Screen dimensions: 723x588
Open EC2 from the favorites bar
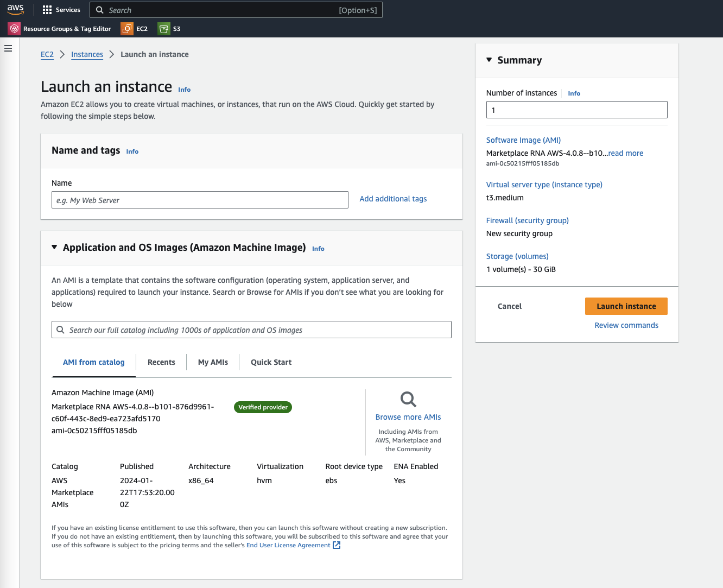[x=135, y=29]
